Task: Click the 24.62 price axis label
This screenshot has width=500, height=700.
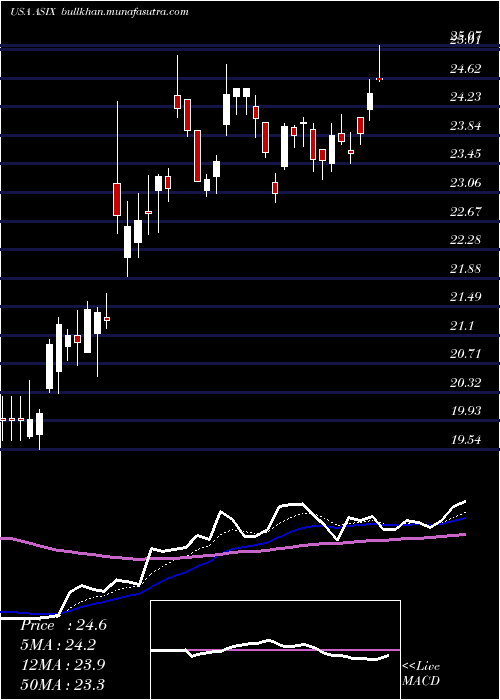Action: click(466, 69)
